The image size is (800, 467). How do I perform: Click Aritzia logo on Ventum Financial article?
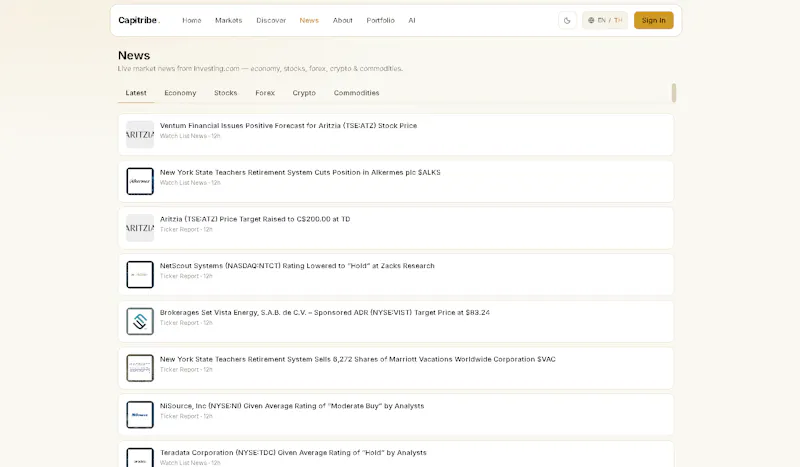pos(140,134)
